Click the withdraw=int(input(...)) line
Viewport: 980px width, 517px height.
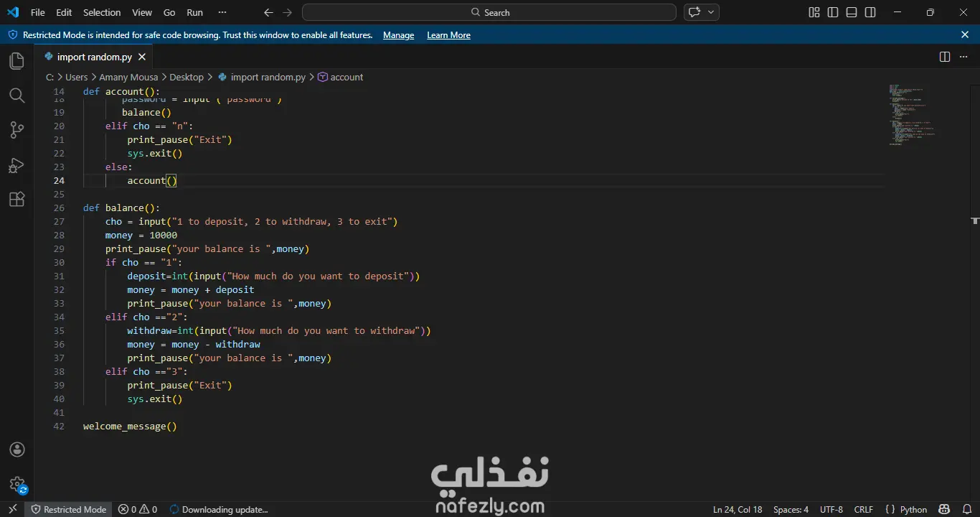click(279, 330)
